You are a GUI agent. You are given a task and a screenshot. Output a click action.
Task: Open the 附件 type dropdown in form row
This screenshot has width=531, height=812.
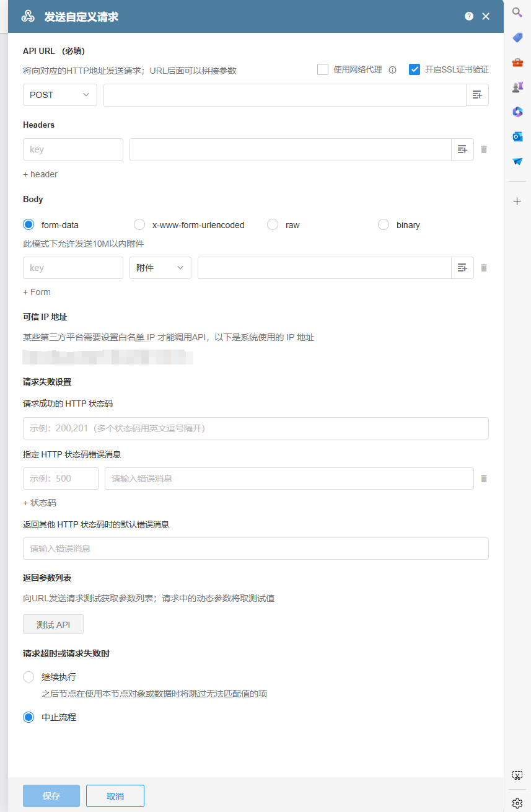pyautogui.click(x=160, y=268)
